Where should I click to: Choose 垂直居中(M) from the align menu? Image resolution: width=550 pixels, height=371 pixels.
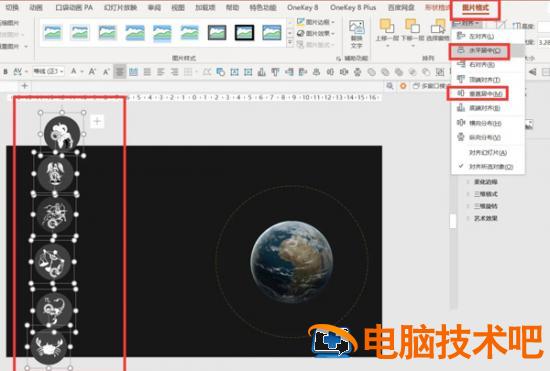pyautogui.click(x=488, y=94)
